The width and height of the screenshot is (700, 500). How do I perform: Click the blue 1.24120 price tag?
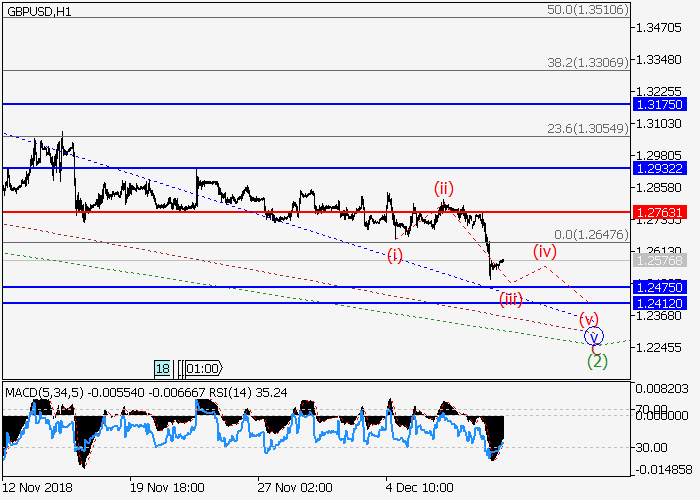tap(660, 304)
